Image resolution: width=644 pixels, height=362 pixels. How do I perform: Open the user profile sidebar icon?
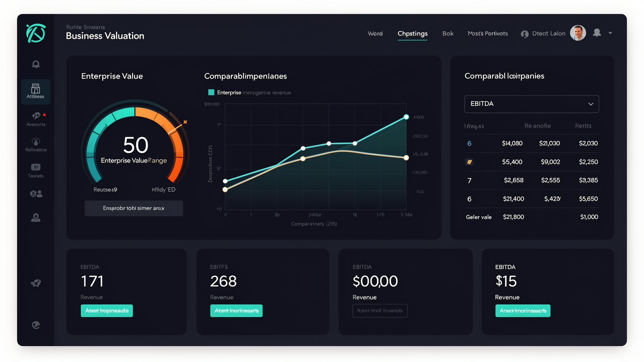point(36,218)
